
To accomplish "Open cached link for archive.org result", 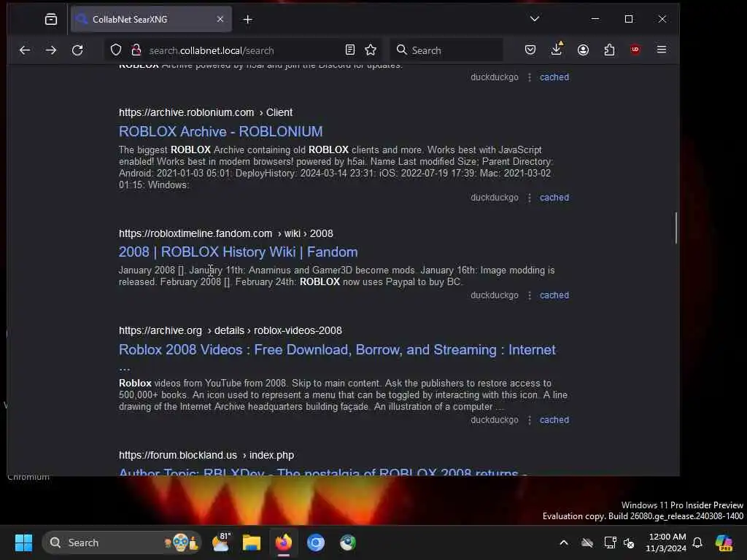I will (x=554, y=420).
